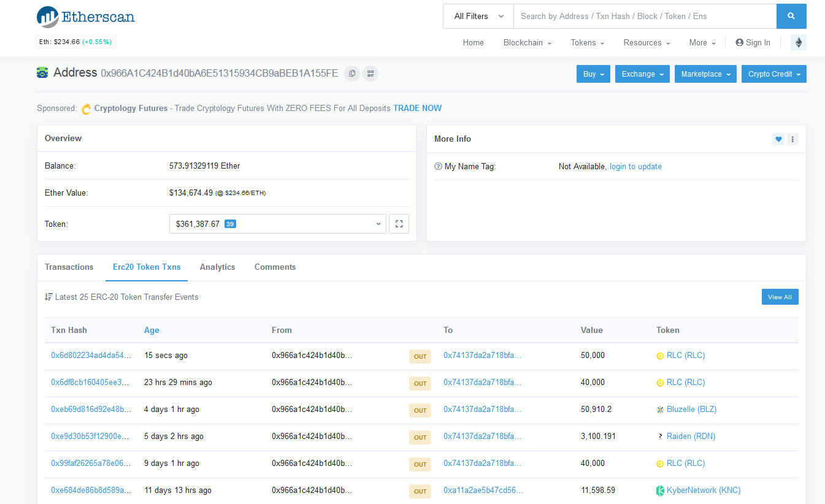
Task: Click the search magnifier button
Action: pos(791,17)
